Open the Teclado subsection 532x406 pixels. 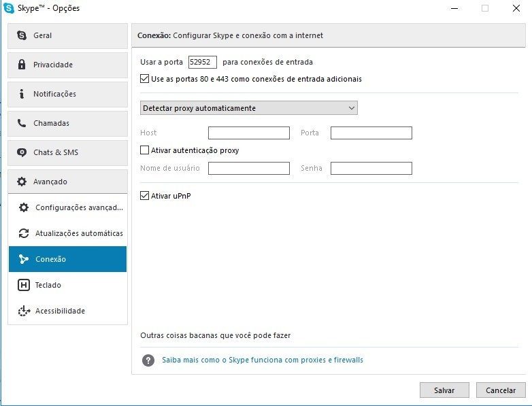click(68, 285)
